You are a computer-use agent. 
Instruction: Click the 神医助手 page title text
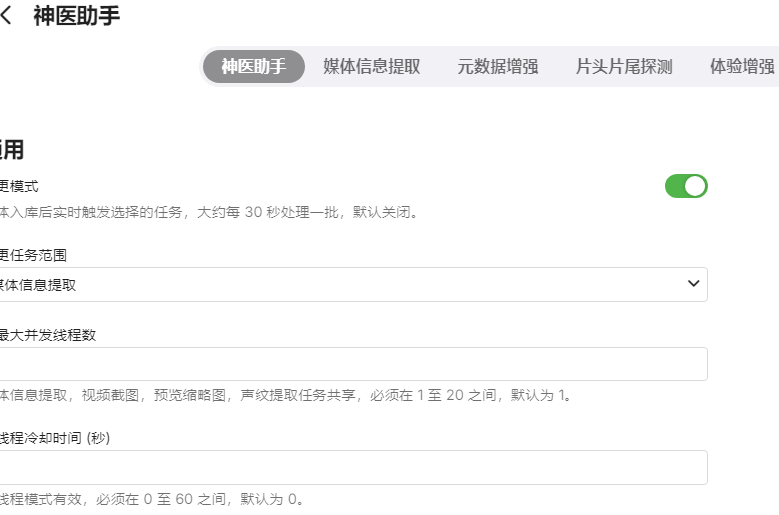77,17
